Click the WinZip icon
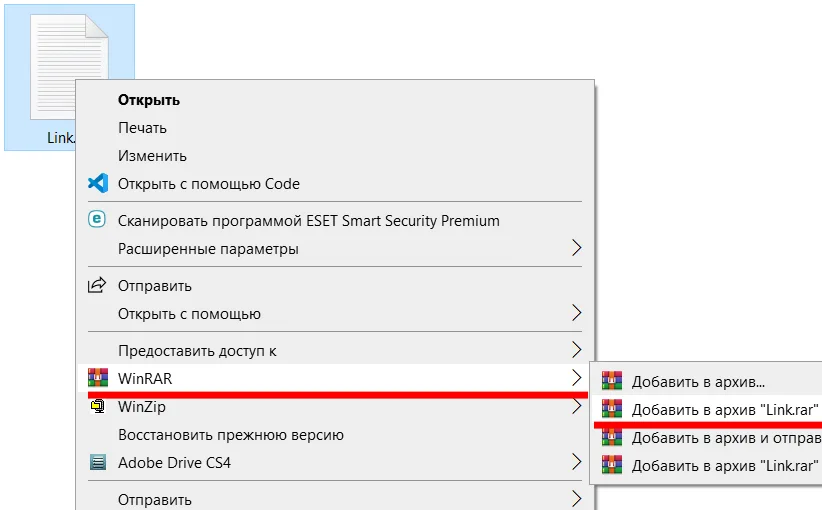 (x=97, y=407)
